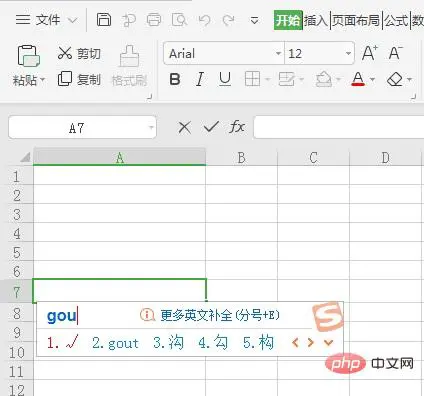The image size is (424, 396).
Task: Expand the font size dropdown arrow
Action: [x=348, y=53]
